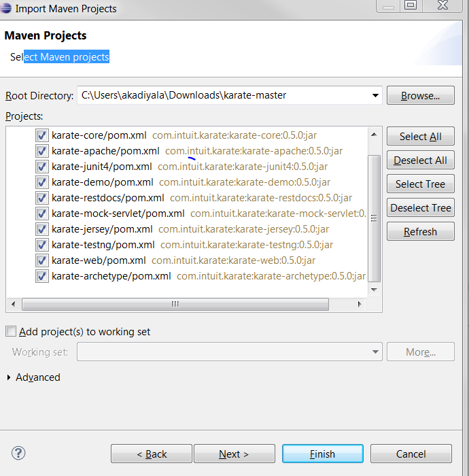The height and width of the screenshot is (476, 469).
Task: Toggle karate-jersey/pom.xml checkbox
Action: click(42, 229)
